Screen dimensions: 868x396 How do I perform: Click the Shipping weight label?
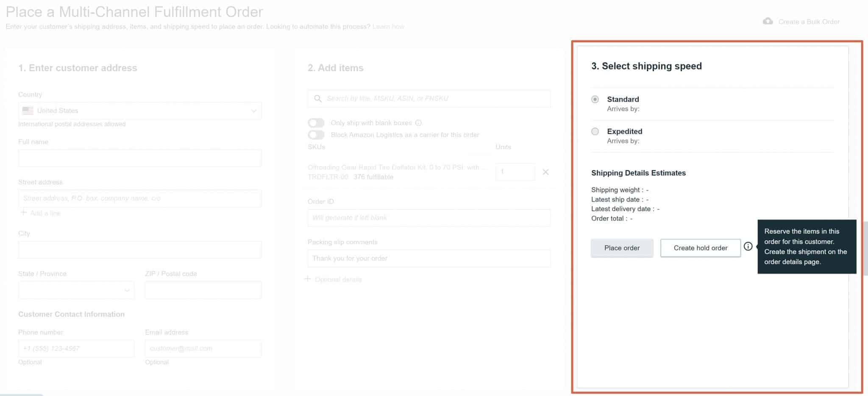[x=617, y=190]
